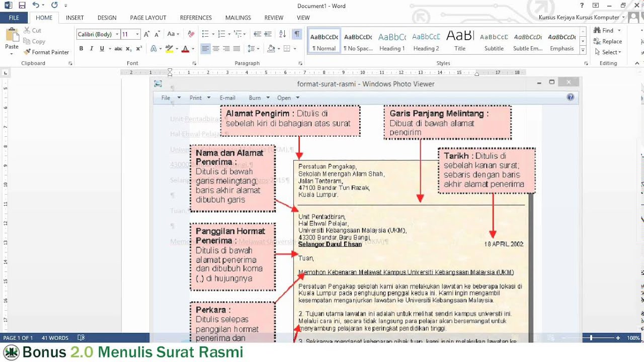The width and height of the screenshot is (644, 362).
Task: Copy the selection to clipboard
Action: click(x=34, y=41)
